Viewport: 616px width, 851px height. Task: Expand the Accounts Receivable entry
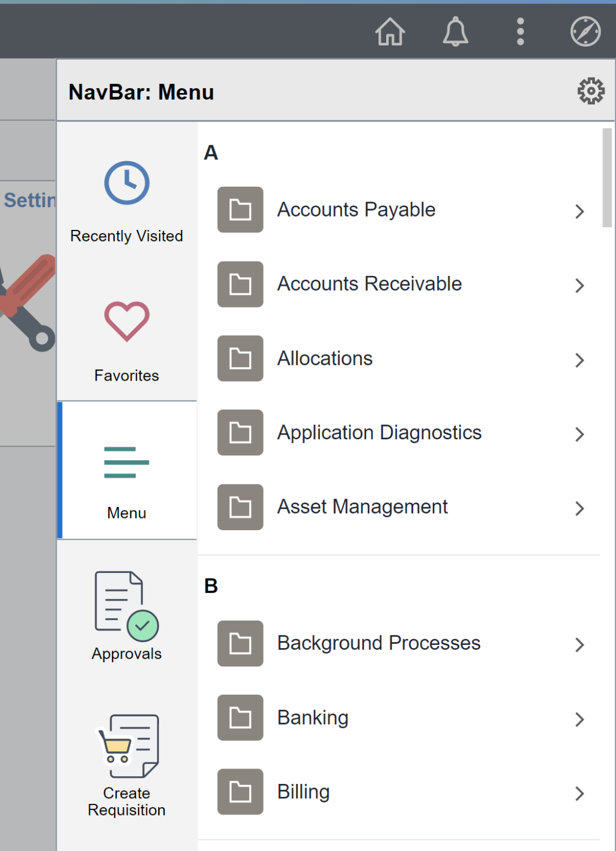(x=579, y=285)
